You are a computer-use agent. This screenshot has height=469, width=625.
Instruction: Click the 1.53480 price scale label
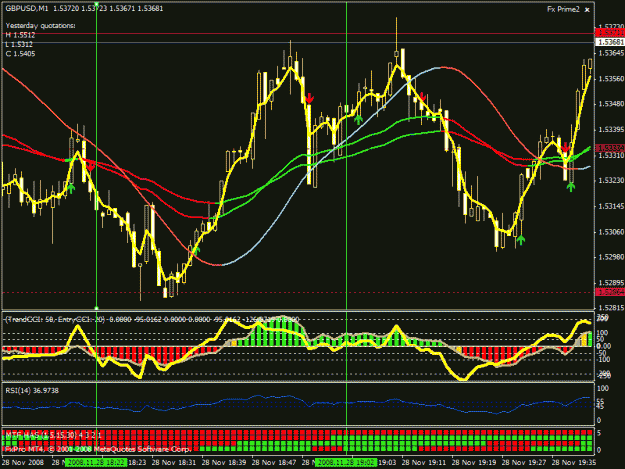tap(611, 104)
